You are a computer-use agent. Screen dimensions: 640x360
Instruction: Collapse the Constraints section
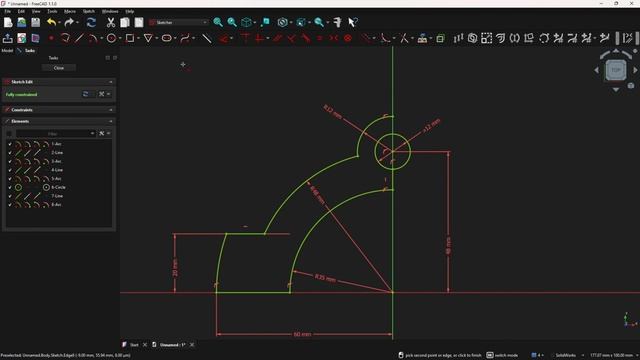111,110
